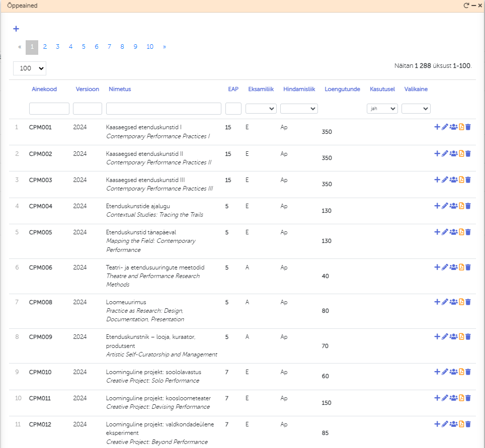The image size is (485, 448).
Task: Open the Hindamisliik filter dropdown
Action: click(299, 109)
